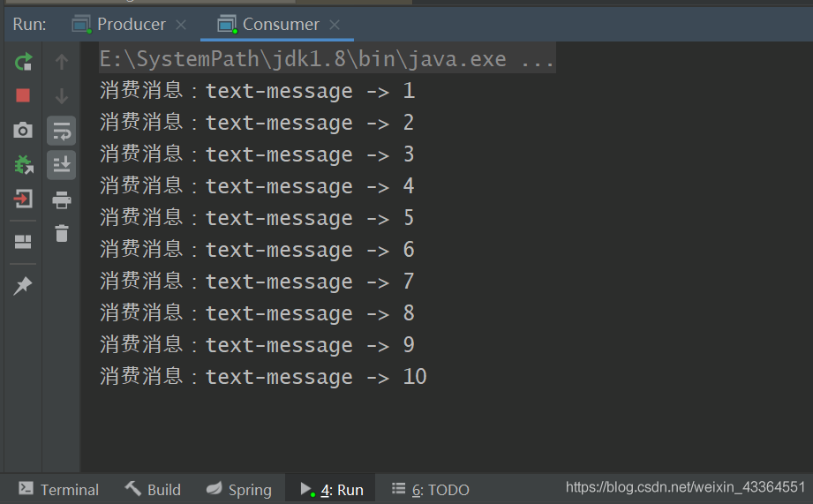Image resolution: width=813 pixels, height=504 pixels.
Task: Switch to the Producer run tab
Action: 130,24
